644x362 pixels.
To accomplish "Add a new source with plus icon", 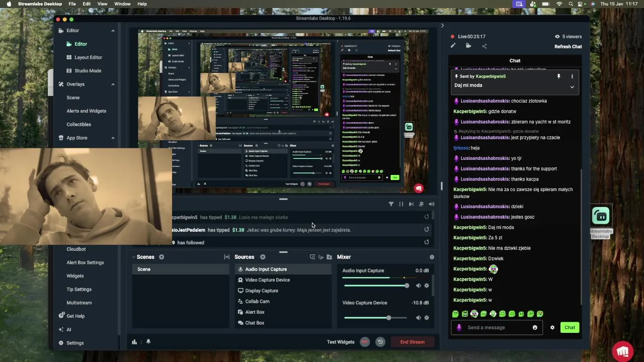I will [263, 257].
